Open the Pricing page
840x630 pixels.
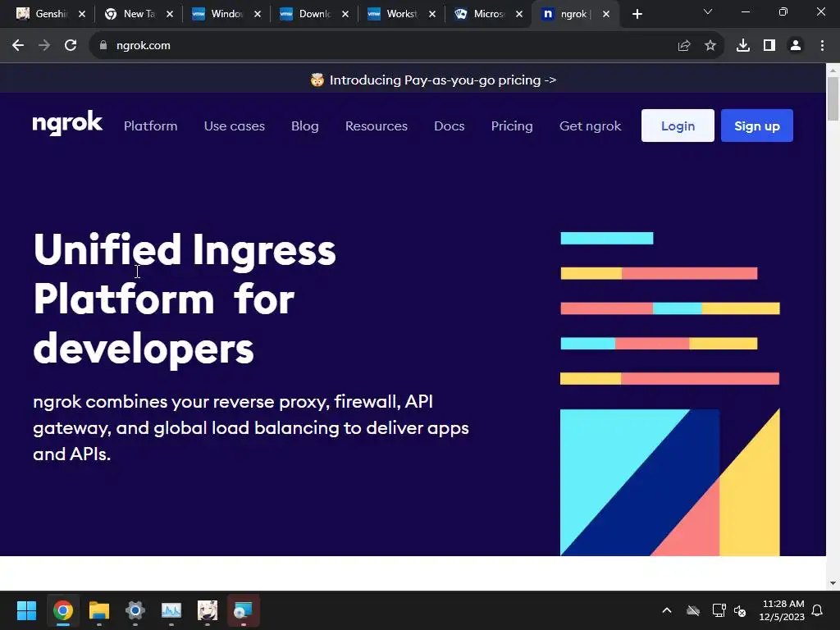(x=512, y=126)
